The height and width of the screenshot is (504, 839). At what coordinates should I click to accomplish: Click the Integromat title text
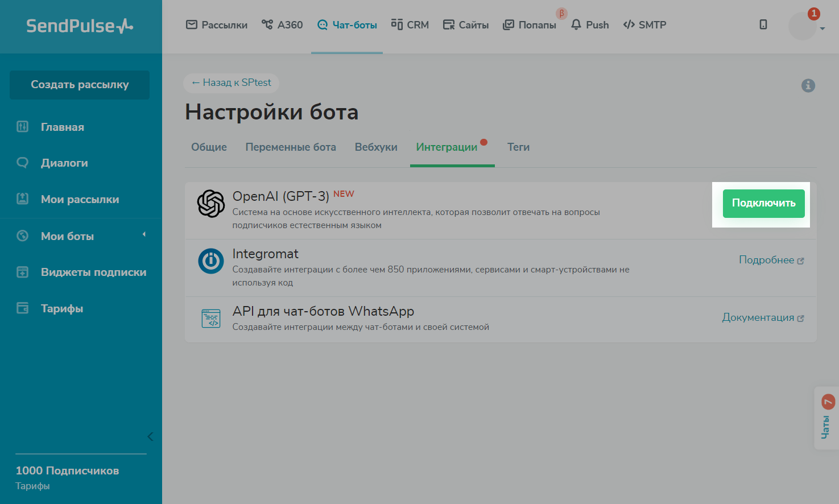[266, 254]
